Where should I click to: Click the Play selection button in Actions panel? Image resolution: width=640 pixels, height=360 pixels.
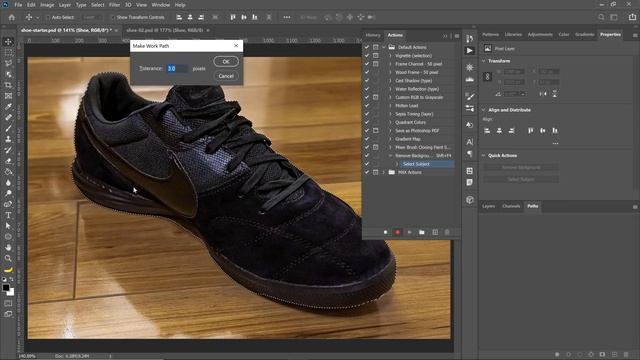click(x=409, y=232)
